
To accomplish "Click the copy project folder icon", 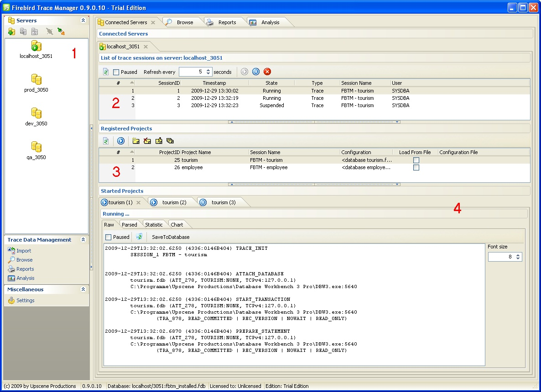I will pyautogui.click(x=170, y=141).
